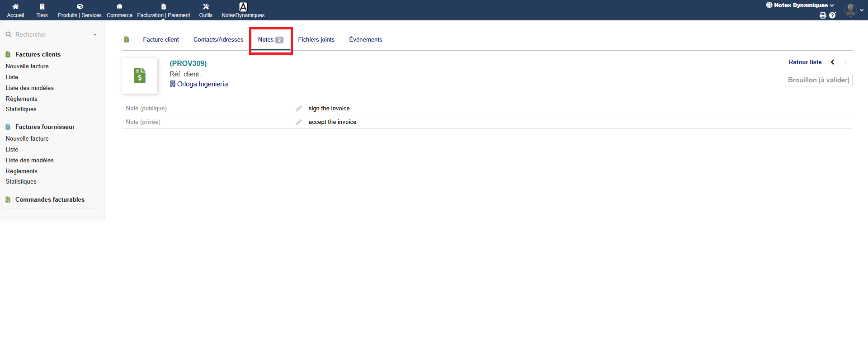Open the user avatar dropdown menu

coord(854,10)
